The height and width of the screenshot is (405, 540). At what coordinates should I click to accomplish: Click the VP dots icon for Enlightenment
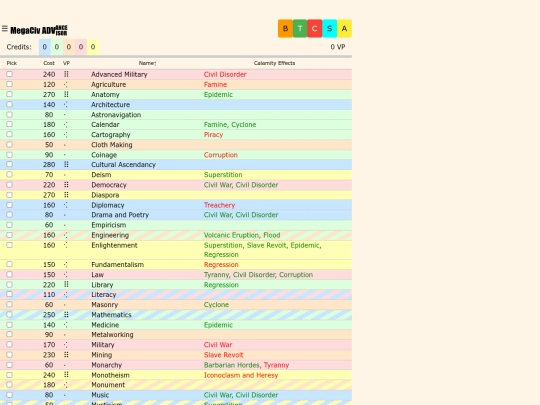pyautogui.click(x=66, y=245)
